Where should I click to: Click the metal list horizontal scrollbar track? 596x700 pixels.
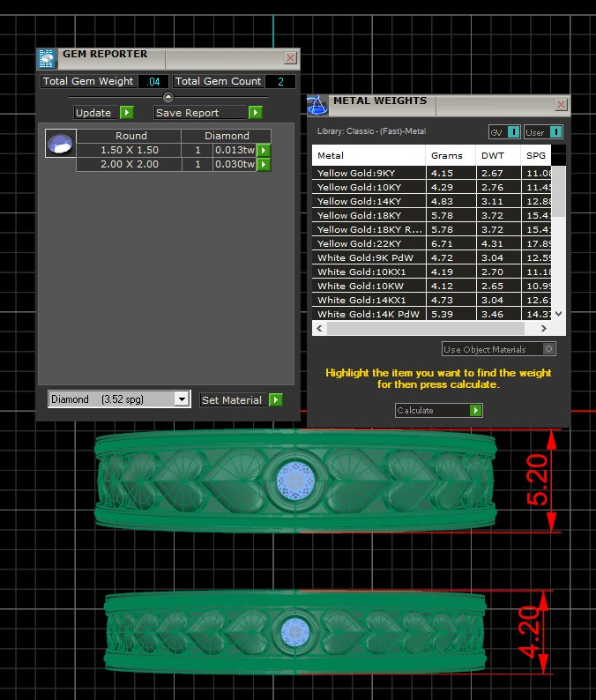(426, 328)
